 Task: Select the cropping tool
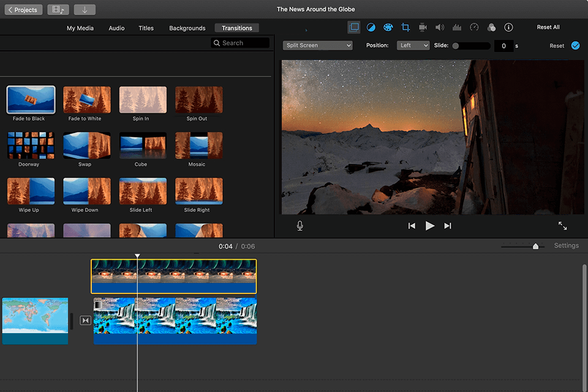coord(405,27)
